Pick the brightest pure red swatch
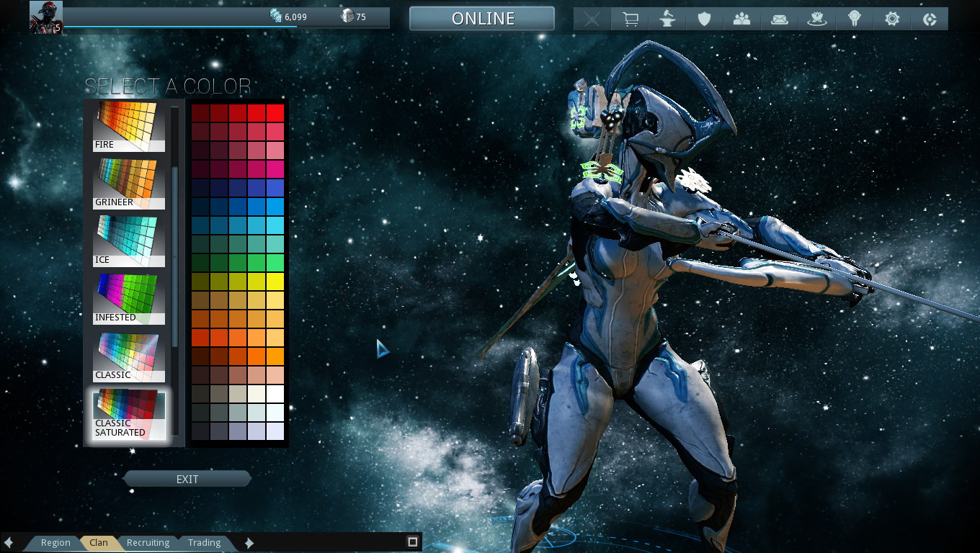Image resolution: width=980 pixels, height=553 pixels. coord(275,113)
